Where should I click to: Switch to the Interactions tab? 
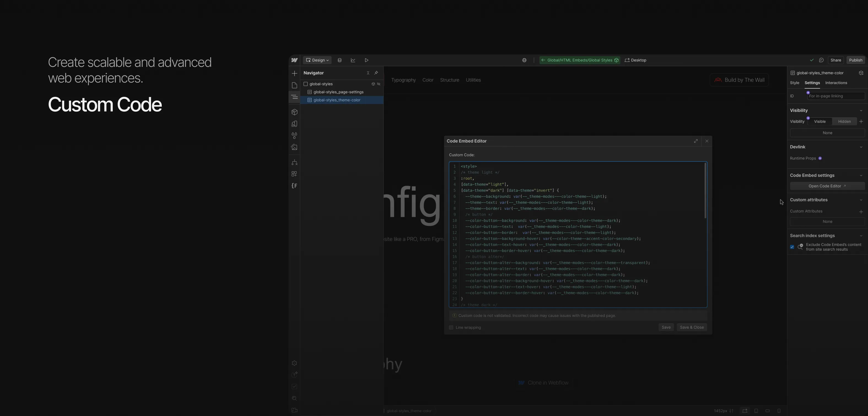click(836, 83)
